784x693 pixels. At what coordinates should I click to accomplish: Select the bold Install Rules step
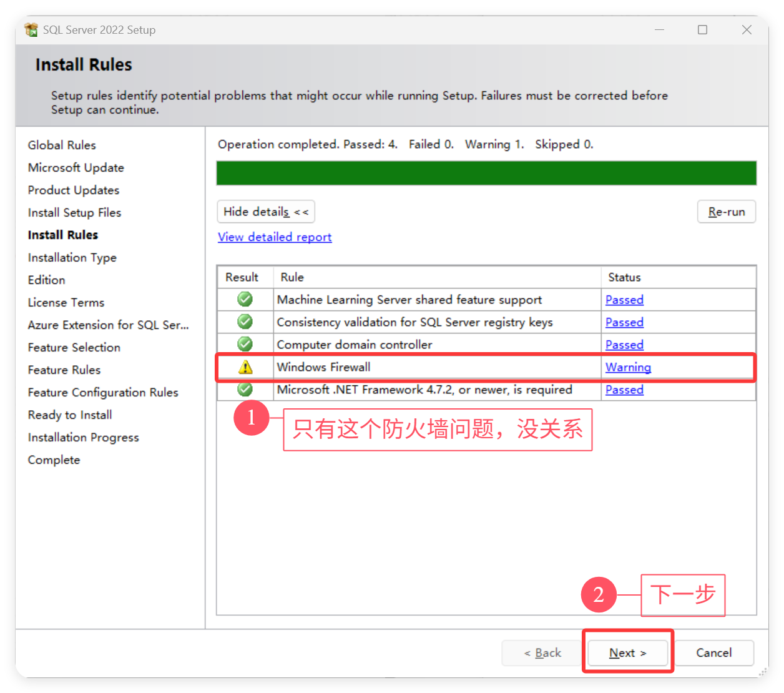pyautogui.click(x=63, y=235)
